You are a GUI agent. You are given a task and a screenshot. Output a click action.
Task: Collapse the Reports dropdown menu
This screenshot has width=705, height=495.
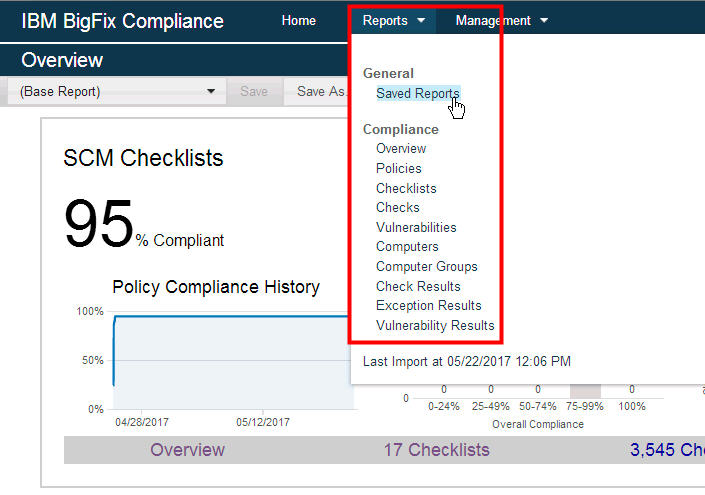point(394,21)
